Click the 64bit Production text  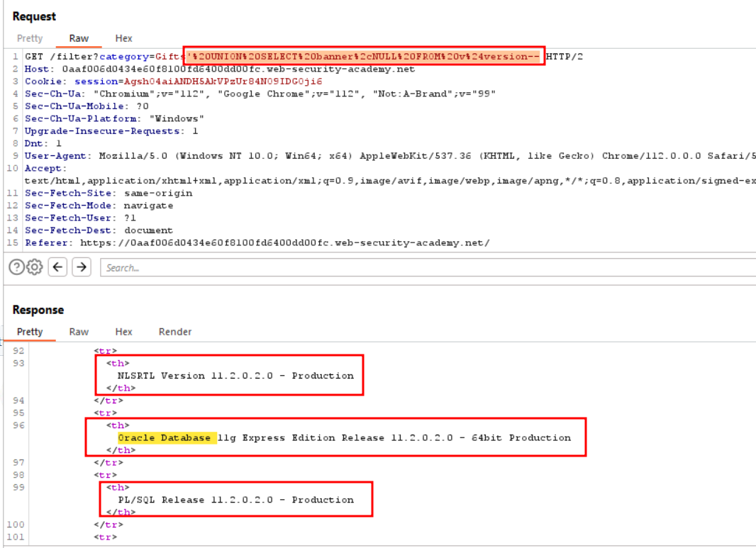pyautogui.click(x=521, y=437)
